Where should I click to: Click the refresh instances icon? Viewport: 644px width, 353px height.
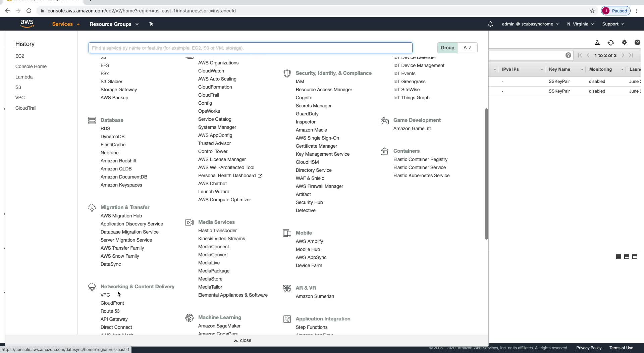(x=610, y=43)
